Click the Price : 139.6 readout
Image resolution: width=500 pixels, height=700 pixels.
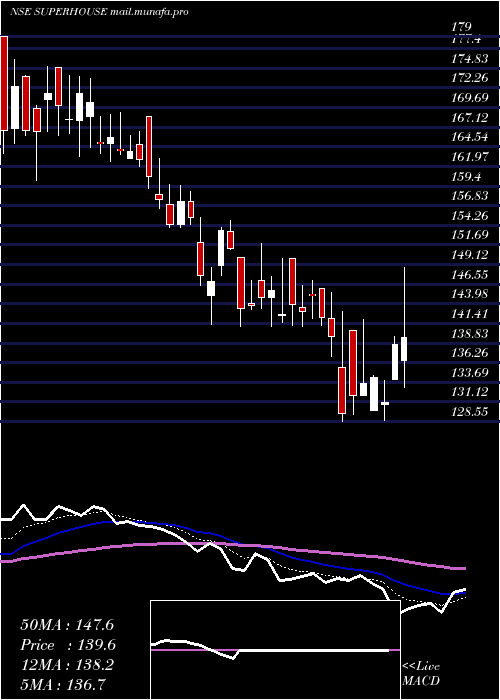pyautogui.click(x=68, y=645)
